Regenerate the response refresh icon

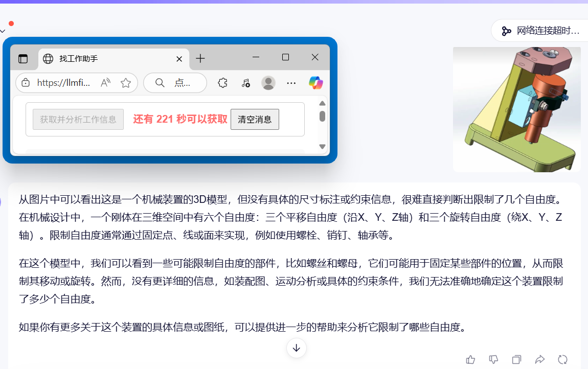(562, 360)
